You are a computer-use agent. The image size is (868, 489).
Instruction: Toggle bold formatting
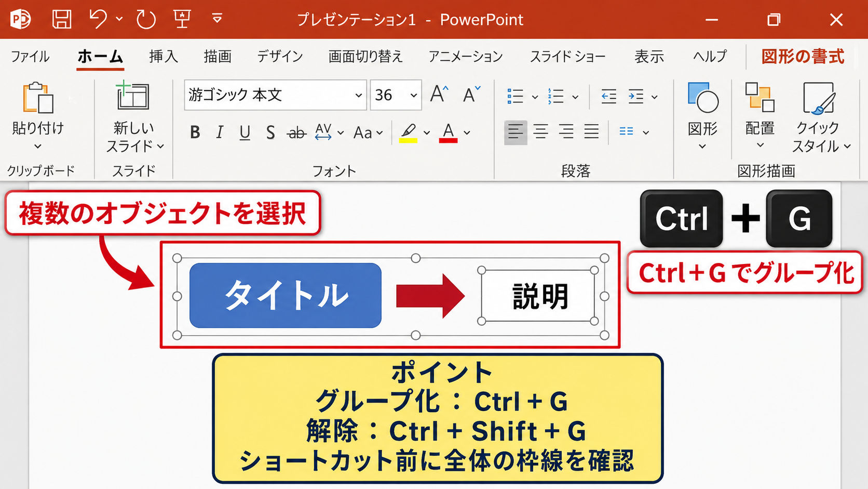195,133
